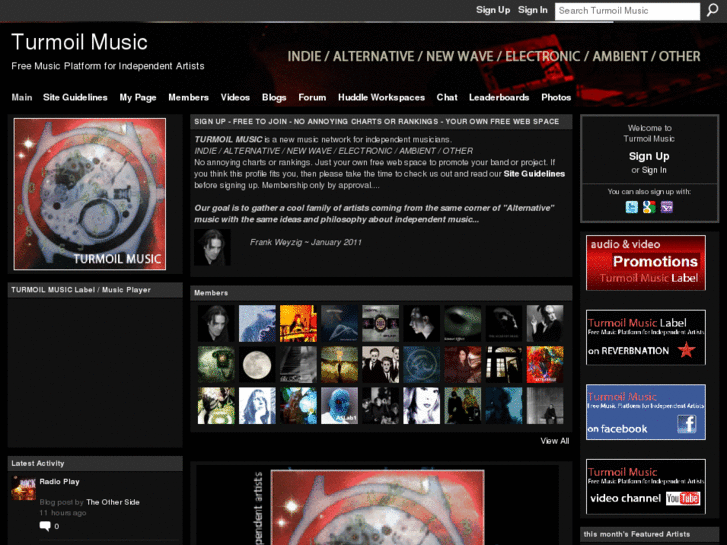Sign up with the Yahoo icon

[667, 207]
